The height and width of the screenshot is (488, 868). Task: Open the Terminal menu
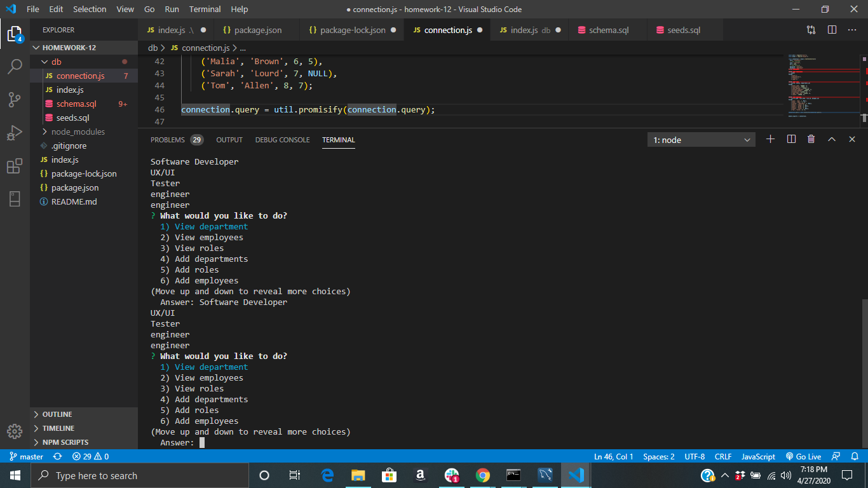205,9
